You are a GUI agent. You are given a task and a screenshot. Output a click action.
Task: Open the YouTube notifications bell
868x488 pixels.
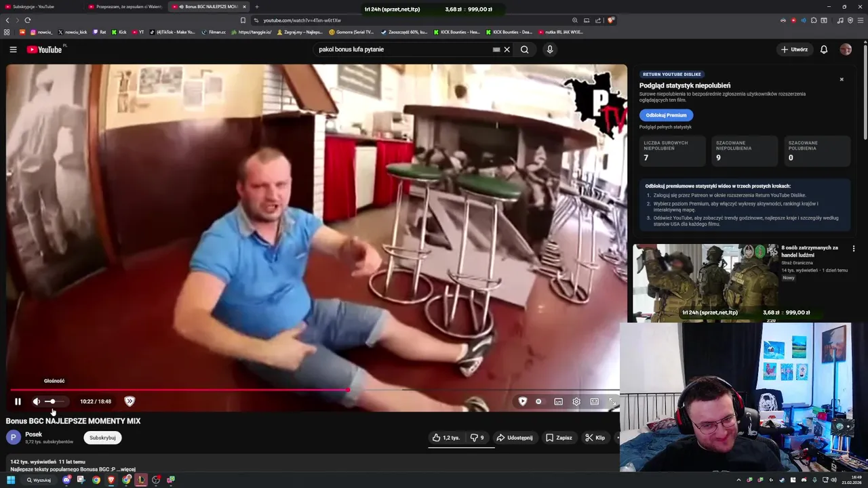click(x=824, y=49)
